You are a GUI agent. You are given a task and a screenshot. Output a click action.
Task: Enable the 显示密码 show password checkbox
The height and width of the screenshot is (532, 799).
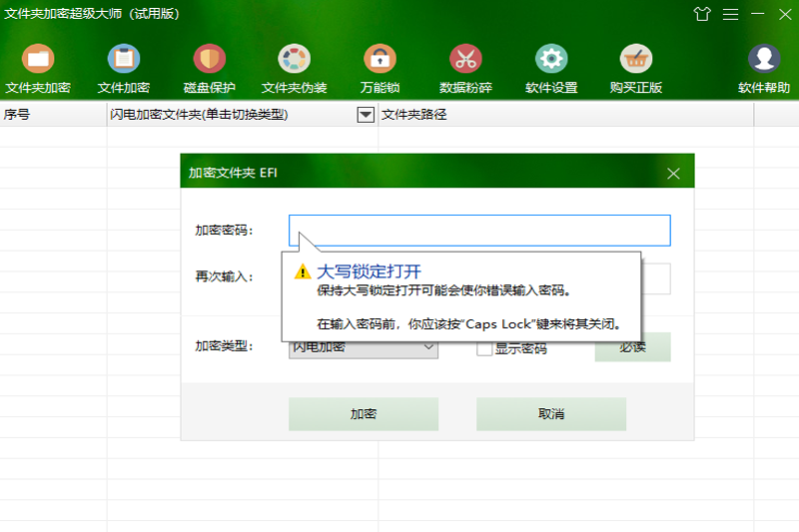[484, 348]
